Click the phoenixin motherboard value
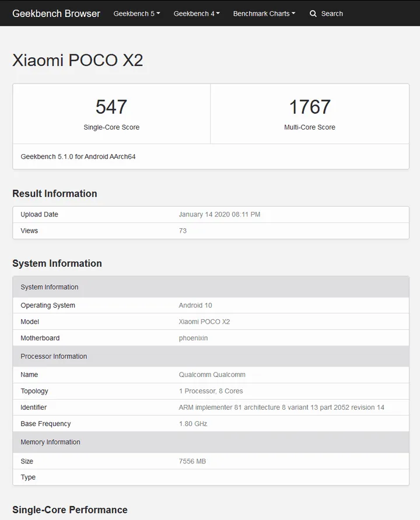The width and height of the screenshot is (420, 520). (193, 338)
